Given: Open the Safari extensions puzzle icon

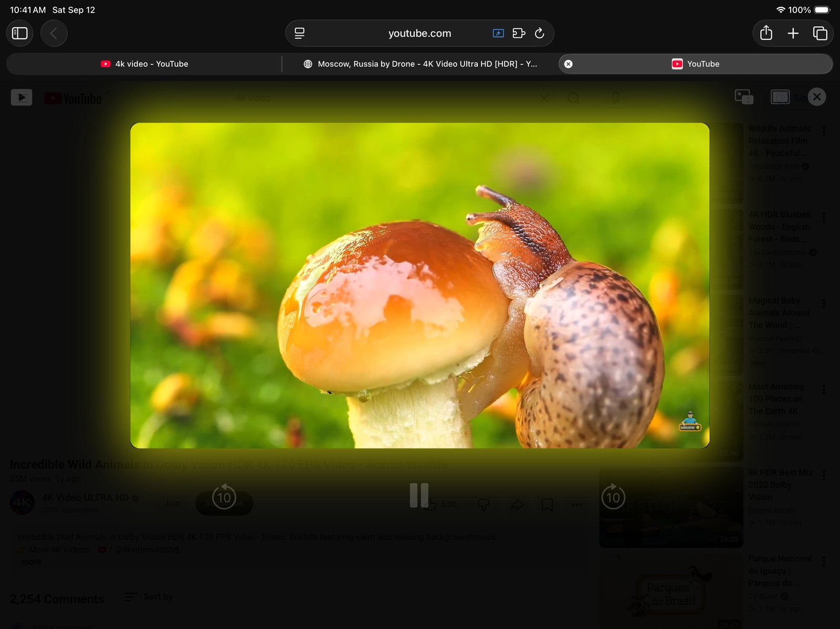Looking at the screenshot, I should click(519, 34).
